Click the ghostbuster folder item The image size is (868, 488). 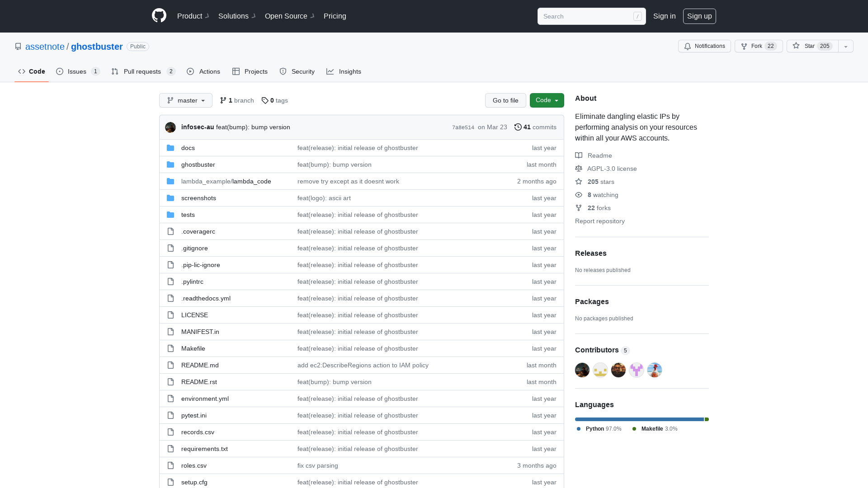(x=198, y=164)
